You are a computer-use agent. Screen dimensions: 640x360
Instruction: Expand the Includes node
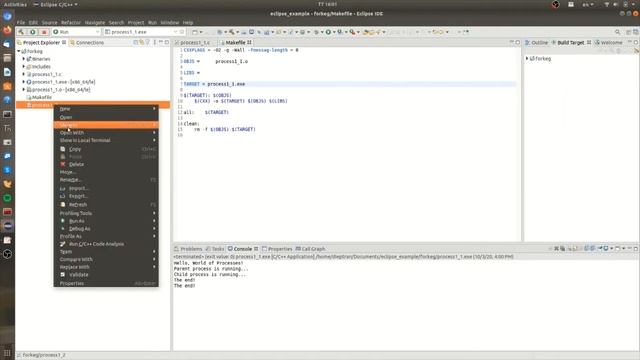24,67
